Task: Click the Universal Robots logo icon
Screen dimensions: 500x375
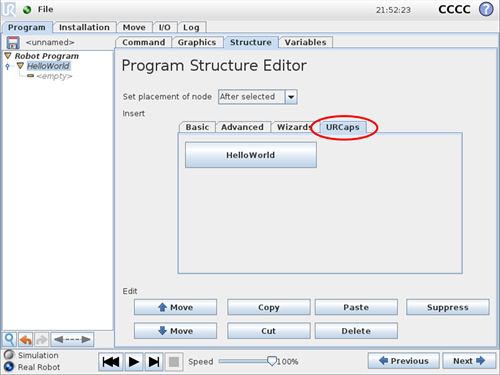Action: (x=9, y=9)
